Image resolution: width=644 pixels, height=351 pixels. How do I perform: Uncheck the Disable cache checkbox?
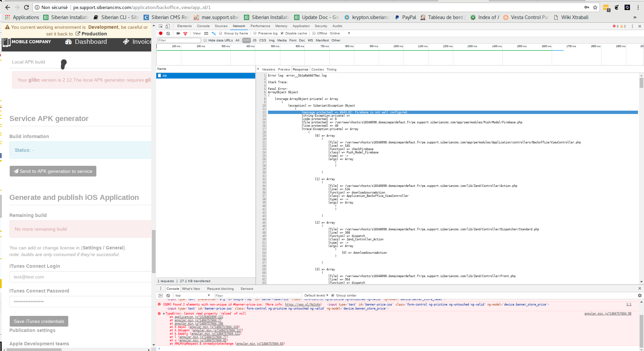tap(282, 33)
